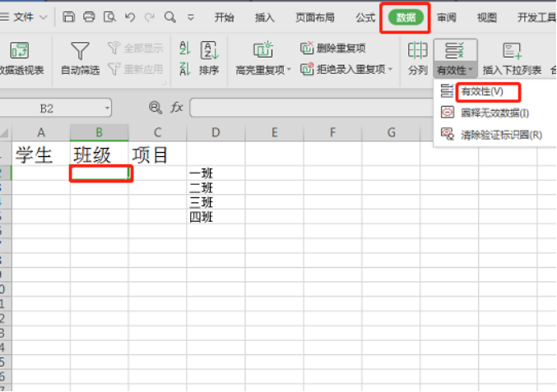Open Print Preview icon
This screenshot has height=392, width=557.
pyautogui.click(x=109, y=16)
